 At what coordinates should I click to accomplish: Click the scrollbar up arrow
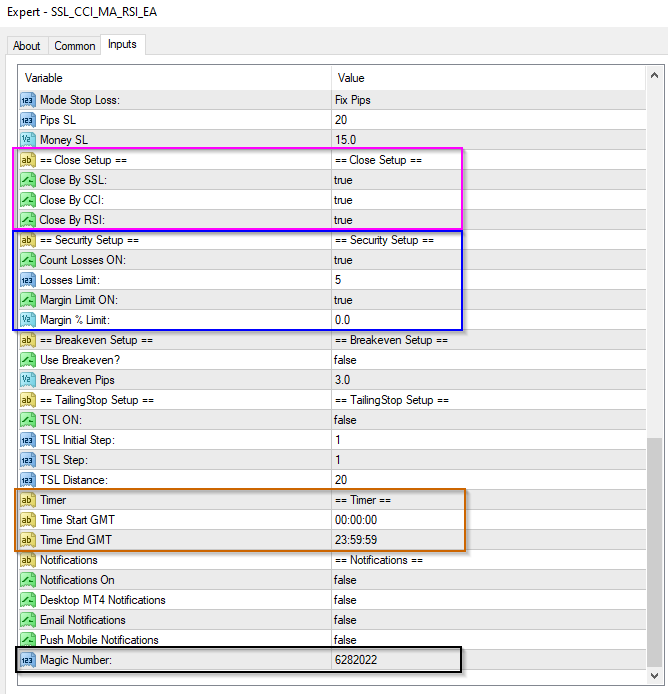point(654,76)
